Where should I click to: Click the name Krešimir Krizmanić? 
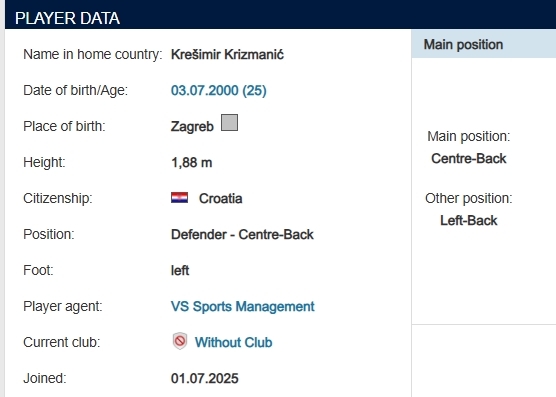tap(227, 55)
